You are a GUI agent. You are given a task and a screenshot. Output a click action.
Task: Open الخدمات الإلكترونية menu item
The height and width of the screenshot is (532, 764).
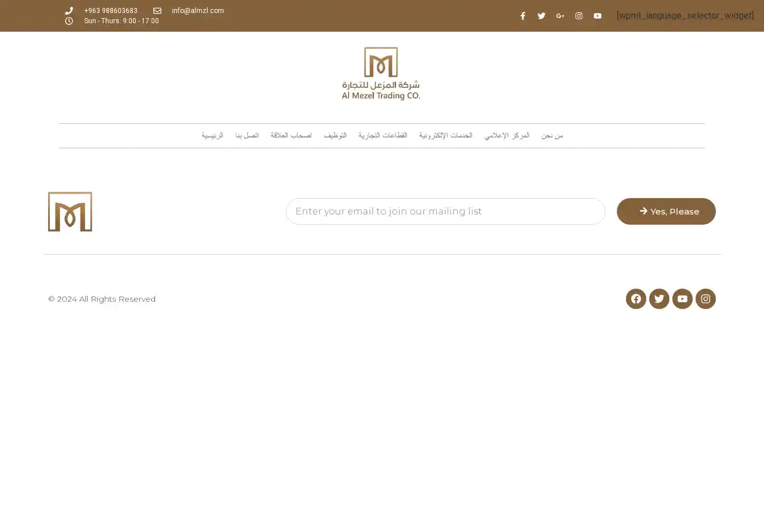click(x=445, y=136)
